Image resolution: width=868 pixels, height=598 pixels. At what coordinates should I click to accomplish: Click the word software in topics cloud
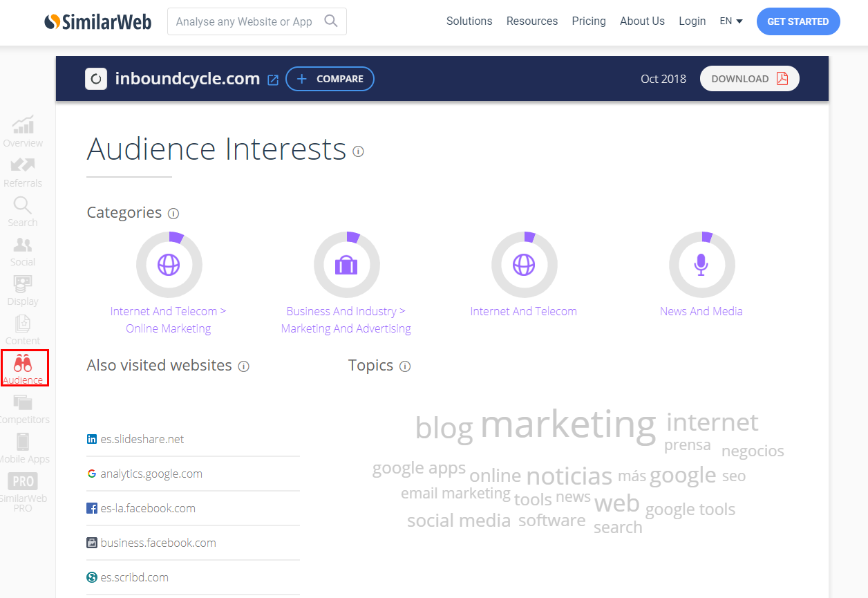(x=552, y=520)
